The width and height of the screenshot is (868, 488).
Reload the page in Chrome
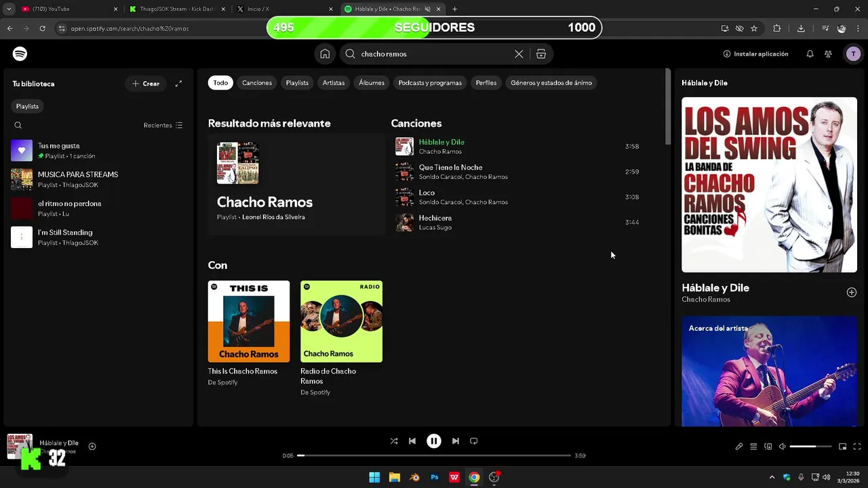point(42,28)
